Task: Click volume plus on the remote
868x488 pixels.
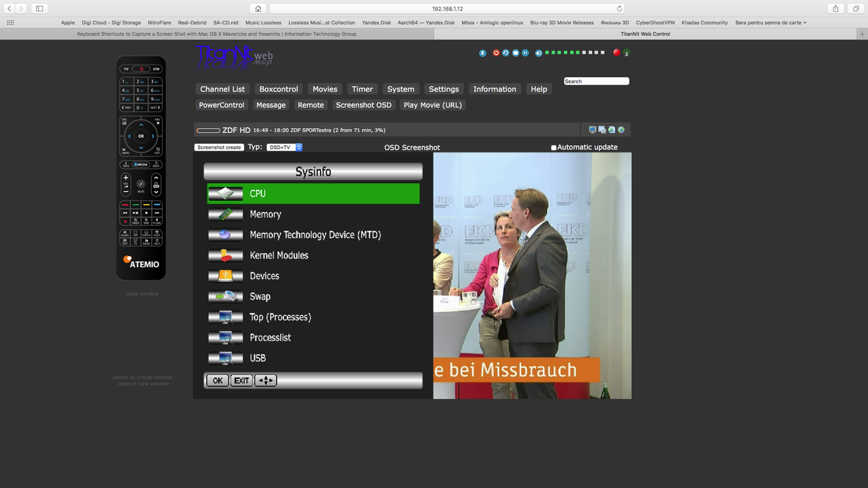Action: coord(125,178)
